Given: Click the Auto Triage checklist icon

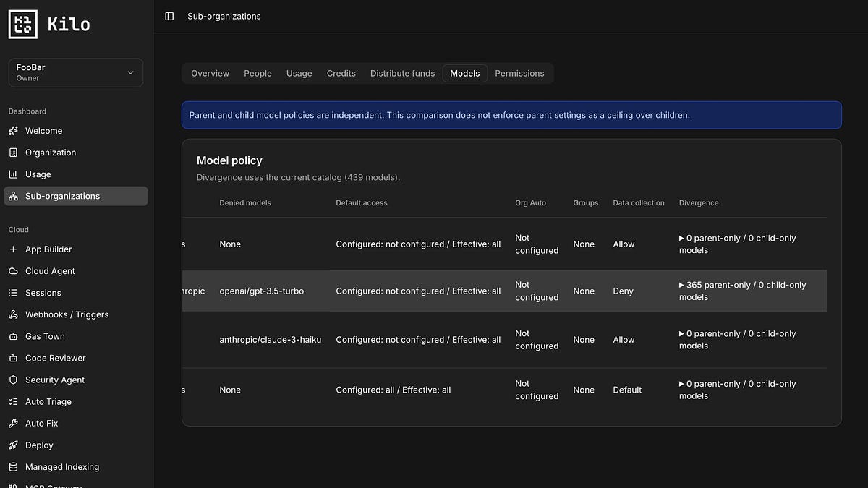Looking at the screenshot, I should pyautogui.click(x=13, y=401).
